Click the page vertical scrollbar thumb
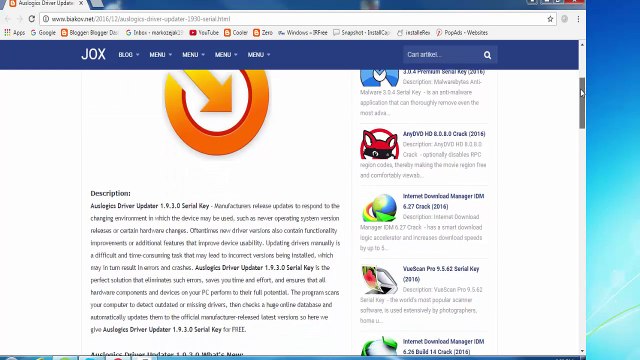 pyautogui.click(x=582, y=103)
